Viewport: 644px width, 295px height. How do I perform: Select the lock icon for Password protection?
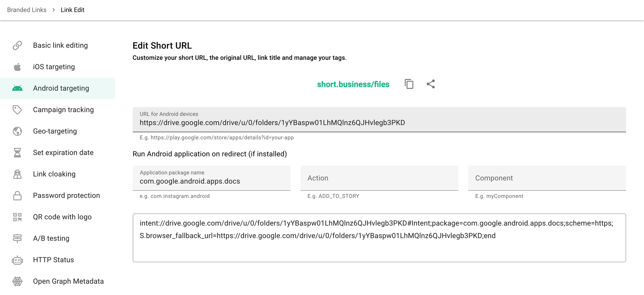coord(17,195)
